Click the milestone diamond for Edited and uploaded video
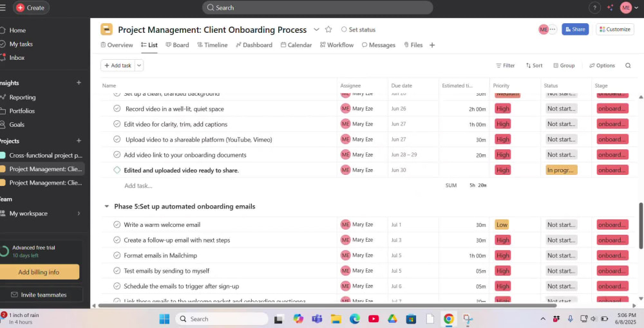Image resolution: width=644 pixels, height=328 pixels. 117,170
